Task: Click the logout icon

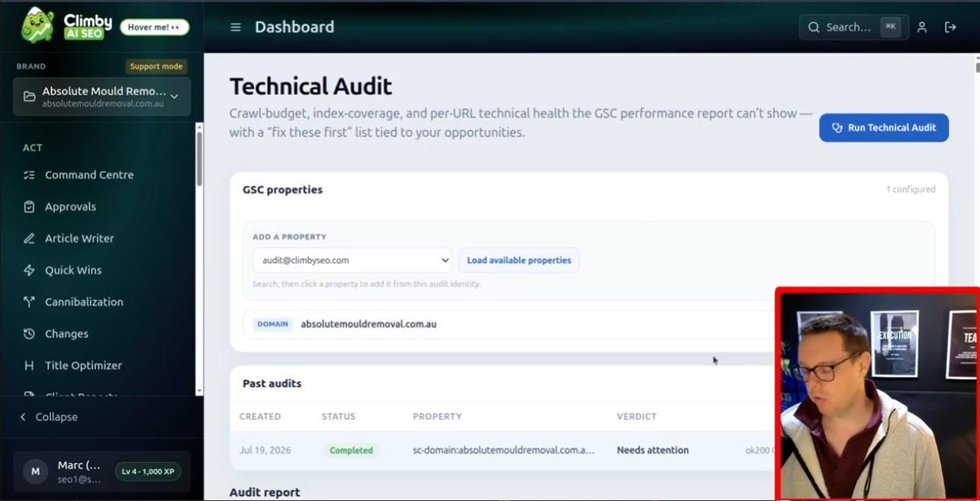Action: tap(950, 27)
